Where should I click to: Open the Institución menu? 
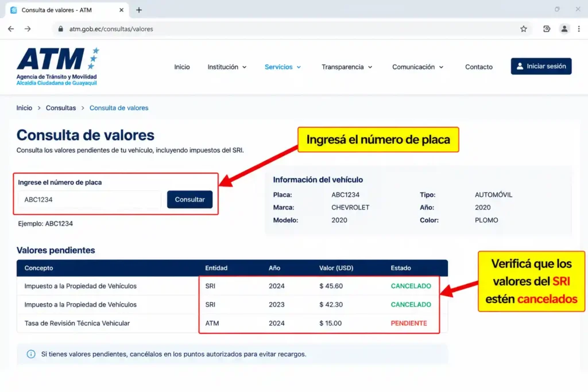227,67
